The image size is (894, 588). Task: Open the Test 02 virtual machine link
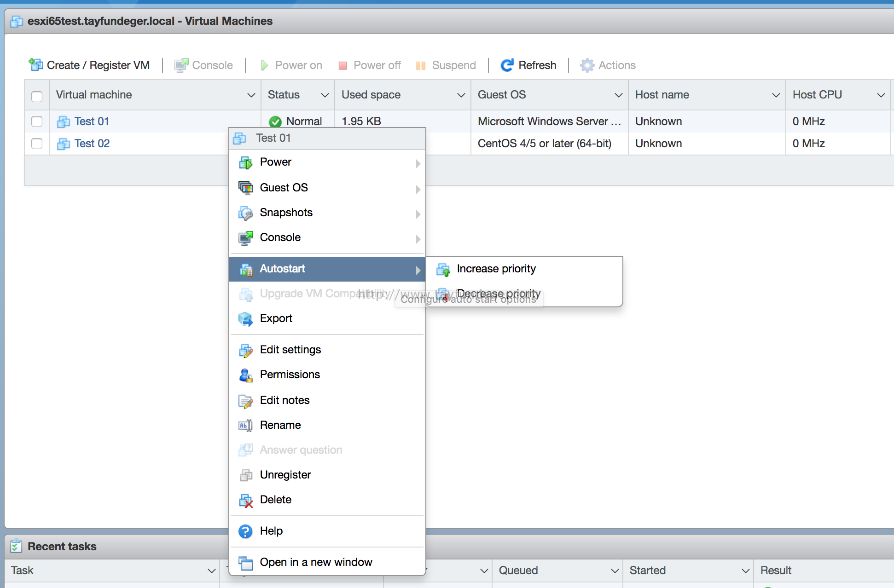92,144
